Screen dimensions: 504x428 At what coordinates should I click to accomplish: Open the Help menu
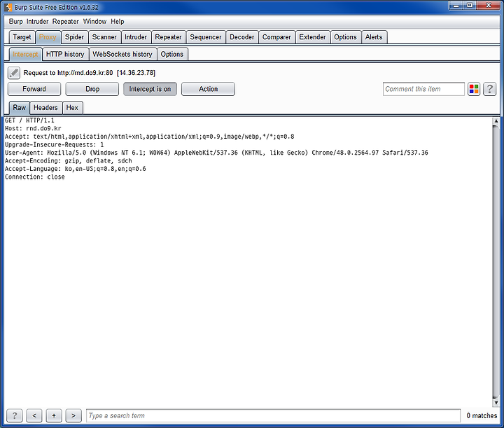click(x=118, y=22)
